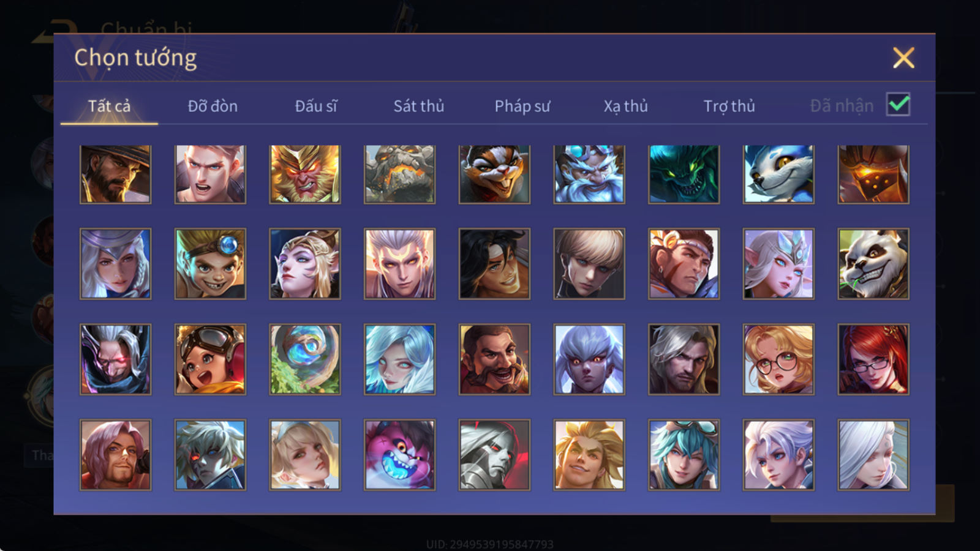Viewport: 980px width, 551px height.
Task: Pick the blonde girl with round glasses
Action: pos(778,359)
